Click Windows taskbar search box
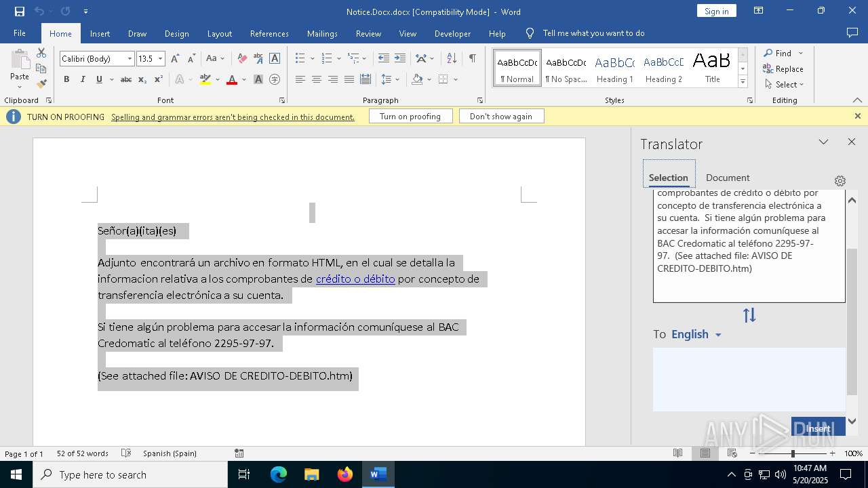868x488 pixels. [130, 474]
